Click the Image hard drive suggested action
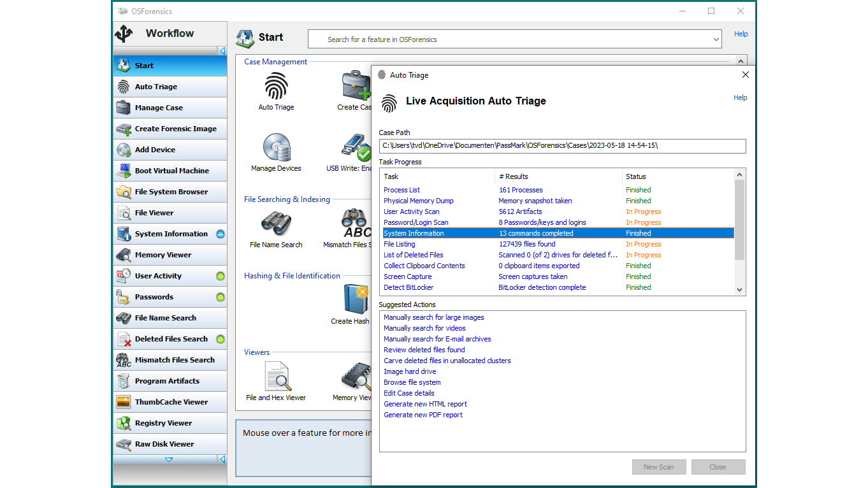The width and height of the screenshot is (868, 488). [410, 371]
